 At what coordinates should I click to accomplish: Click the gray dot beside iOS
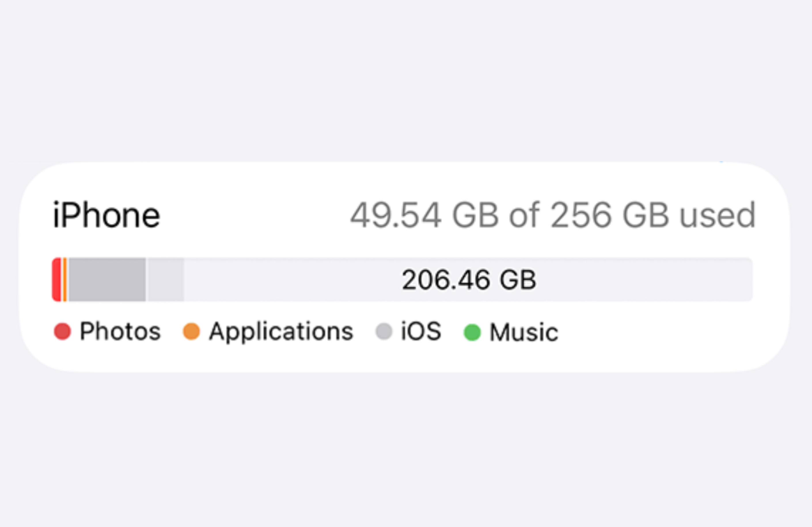click(x=384, y=331)
